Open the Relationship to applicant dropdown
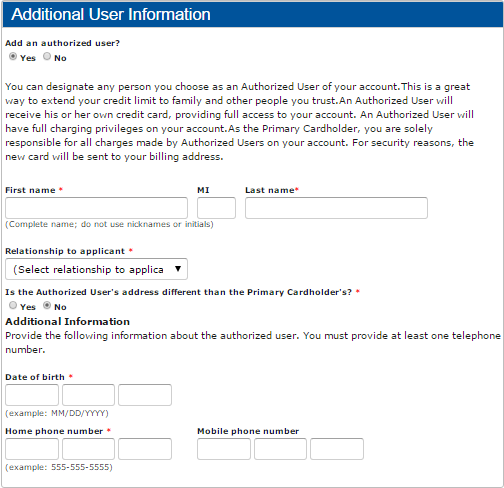This screenshot has width=504, height=488. pos(96,269)
